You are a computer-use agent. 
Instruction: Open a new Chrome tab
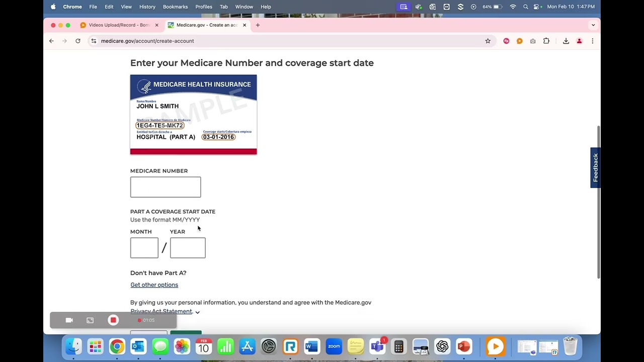pyautogui.click(x=258, y=25)
